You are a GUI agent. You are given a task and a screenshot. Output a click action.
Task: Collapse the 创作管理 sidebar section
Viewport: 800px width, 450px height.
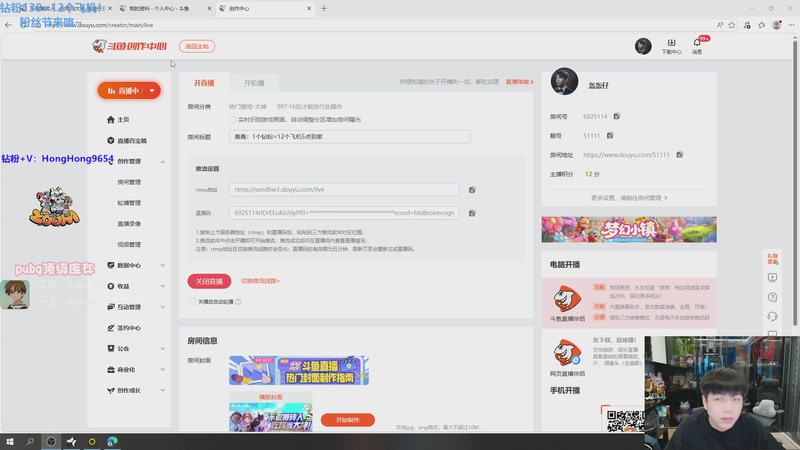click(x=163, y=161)
